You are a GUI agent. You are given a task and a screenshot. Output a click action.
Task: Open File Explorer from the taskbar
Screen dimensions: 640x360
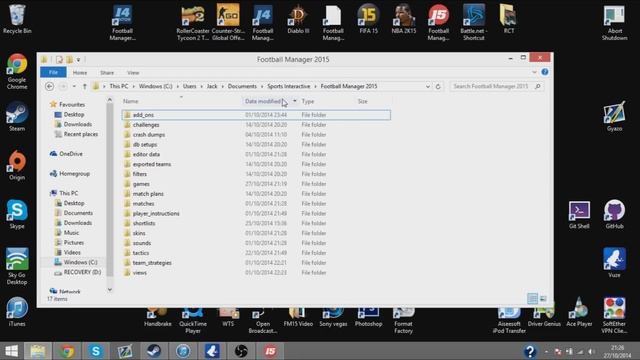tap(38, 351)
